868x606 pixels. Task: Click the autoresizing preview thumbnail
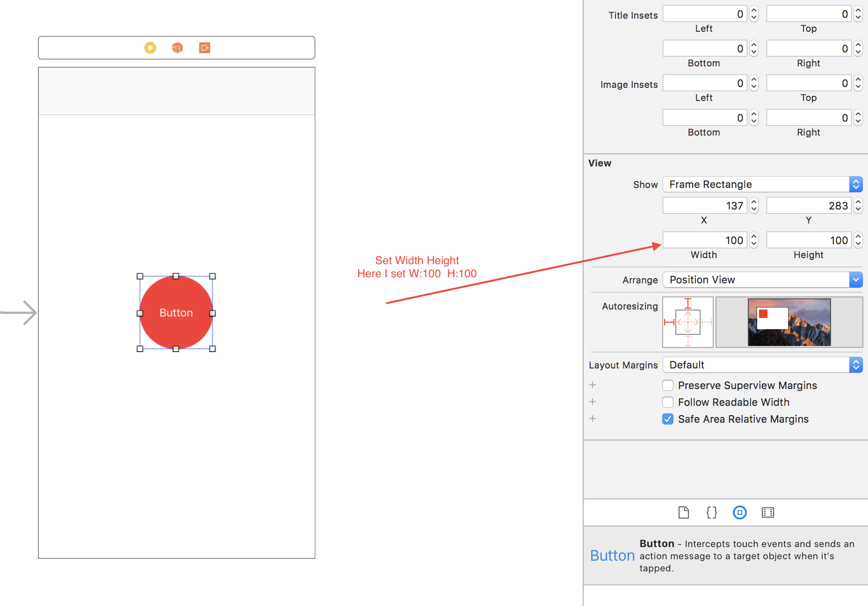[x=789, y=322]
